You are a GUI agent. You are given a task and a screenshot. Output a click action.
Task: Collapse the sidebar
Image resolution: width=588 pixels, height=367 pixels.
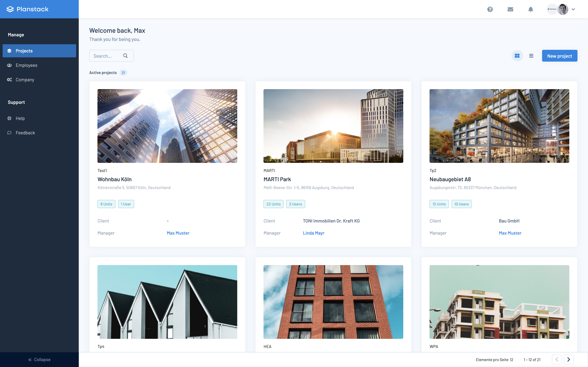[x=39, y=359]
